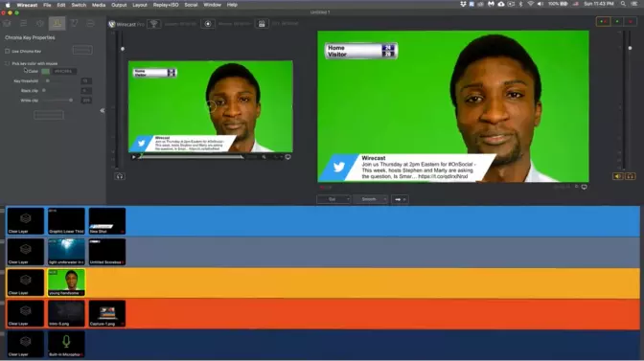This screenshot has width=644, height=361.
Task: Click the Key threshold value field
Action: 86,81
